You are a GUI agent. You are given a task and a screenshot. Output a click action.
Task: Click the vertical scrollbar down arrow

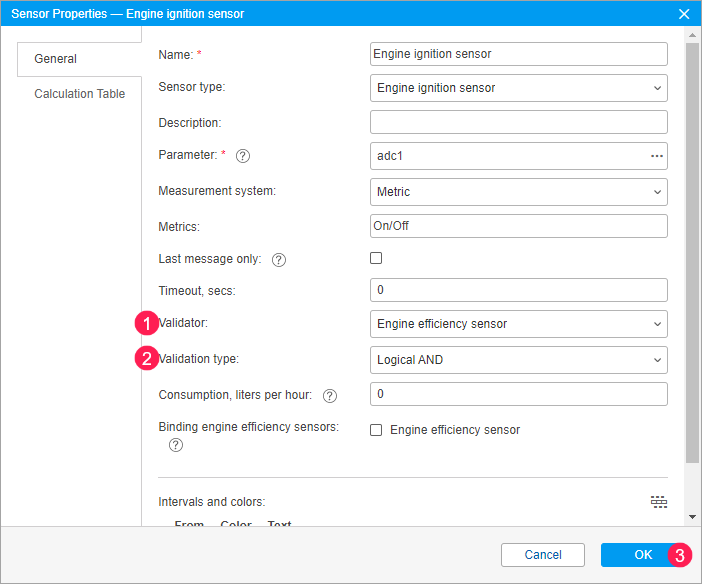tap(692, 517)
